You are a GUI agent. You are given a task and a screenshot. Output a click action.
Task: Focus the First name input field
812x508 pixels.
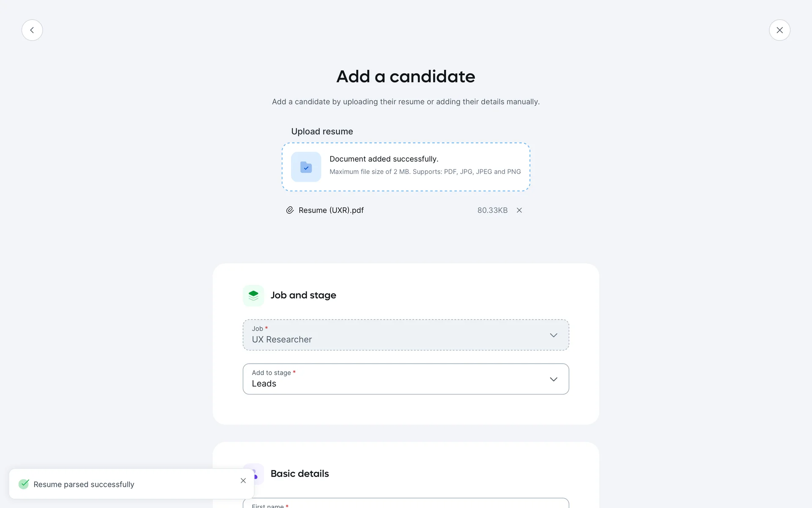coord(405,504)
